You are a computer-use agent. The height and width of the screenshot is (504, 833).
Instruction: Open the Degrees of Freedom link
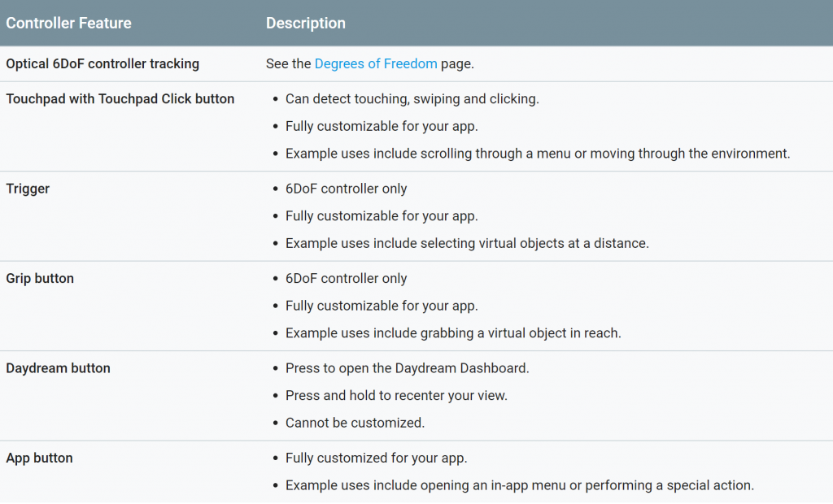click(x=376, y=63)
